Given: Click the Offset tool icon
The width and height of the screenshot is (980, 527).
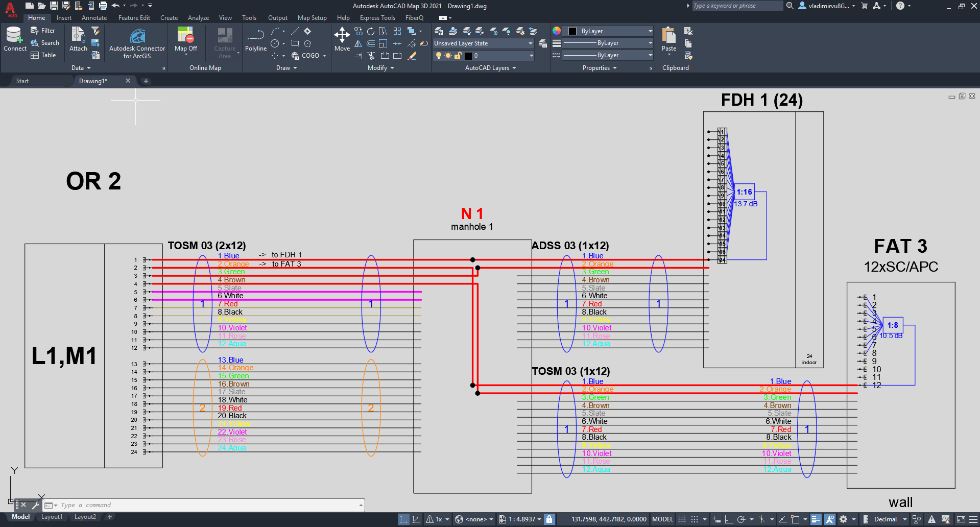Looking at the screenshot, I should (x=371, y=43).
